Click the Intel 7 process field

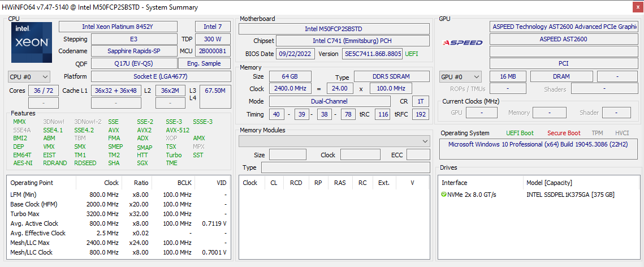pos(213,27)
